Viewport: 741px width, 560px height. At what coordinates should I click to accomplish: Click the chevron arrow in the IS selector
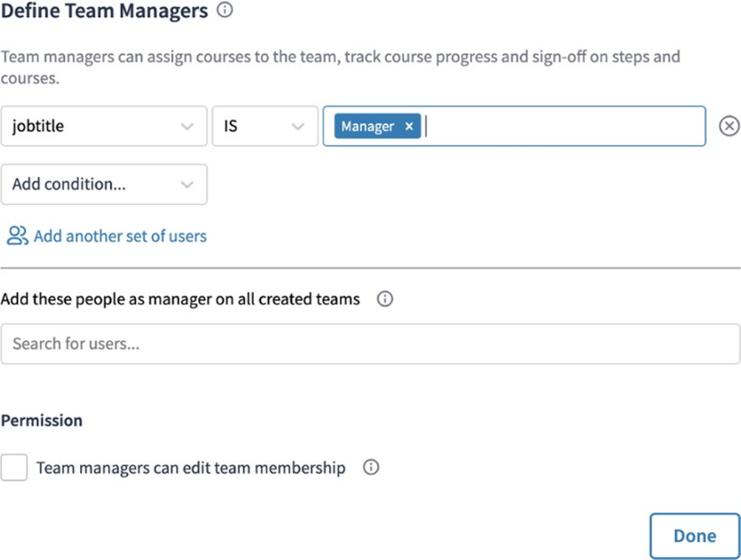tap(298, 126)
